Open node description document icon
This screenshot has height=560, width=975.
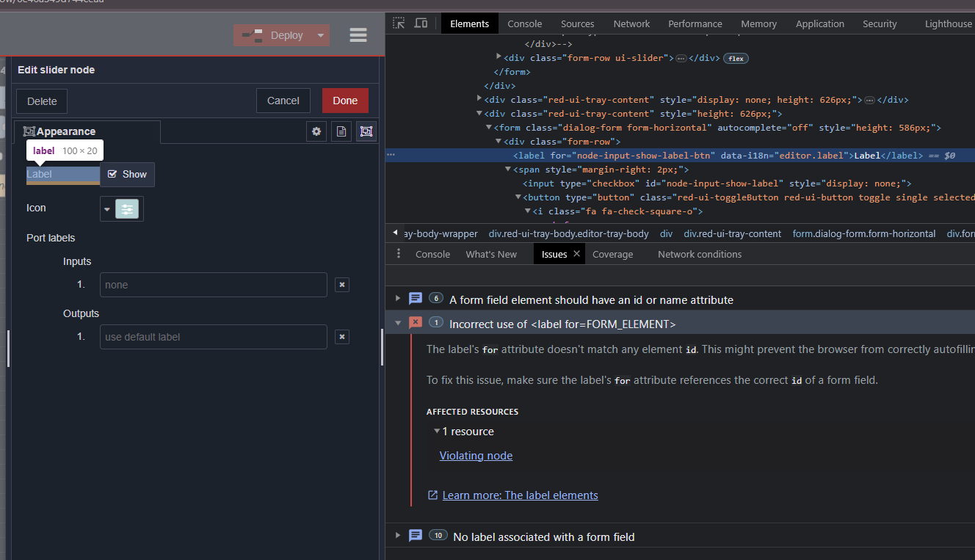341,131
